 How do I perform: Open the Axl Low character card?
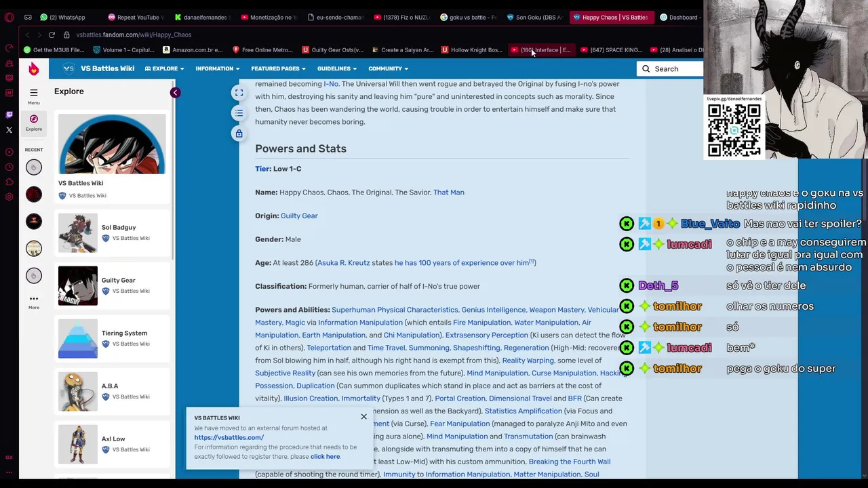tap(113, 444)
